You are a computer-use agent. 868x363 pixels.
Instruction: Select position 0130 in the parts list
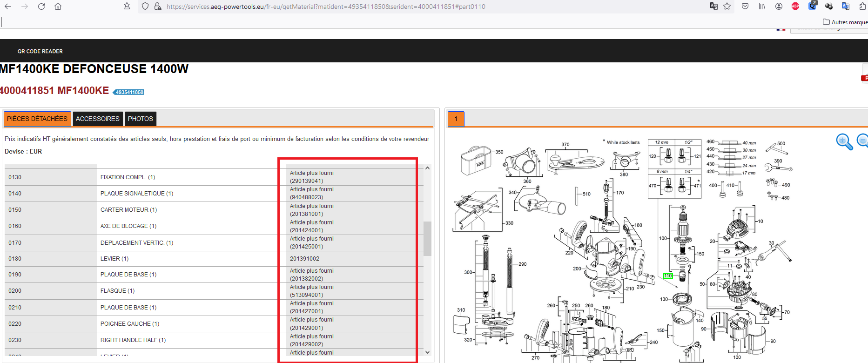[15, 177]
